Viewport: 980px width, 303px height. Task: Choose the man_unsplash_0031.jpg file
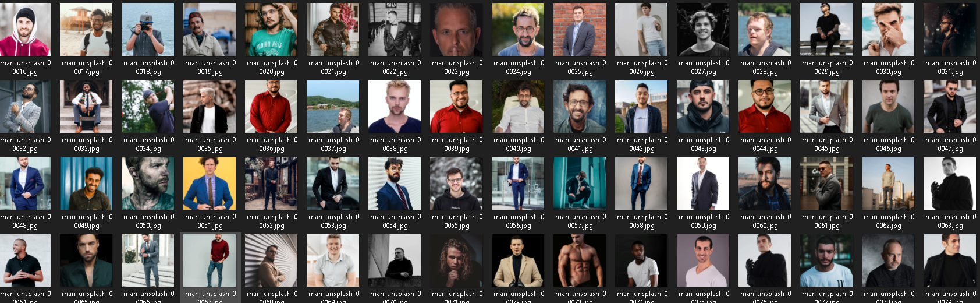point(950,30)
